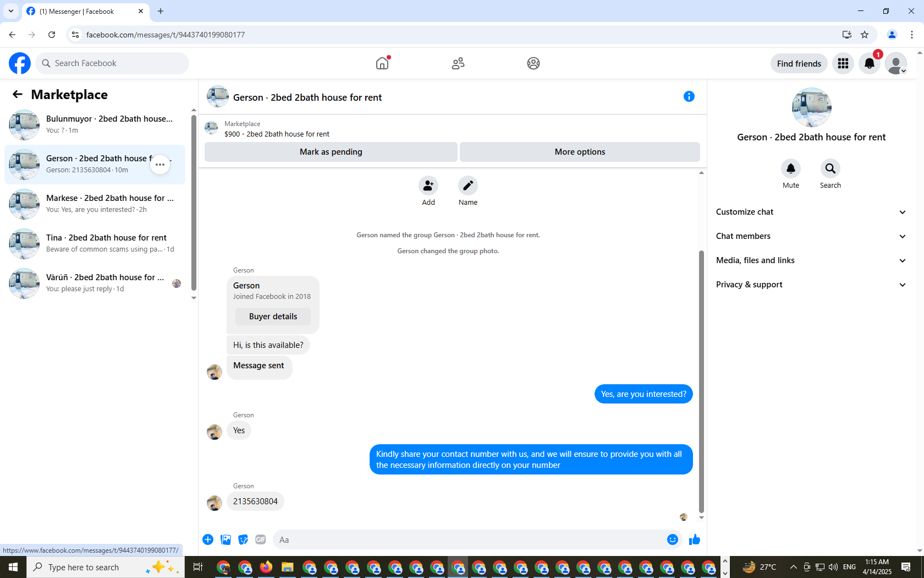
Task: Show hidden system tray icons
Action: point(793,567)
